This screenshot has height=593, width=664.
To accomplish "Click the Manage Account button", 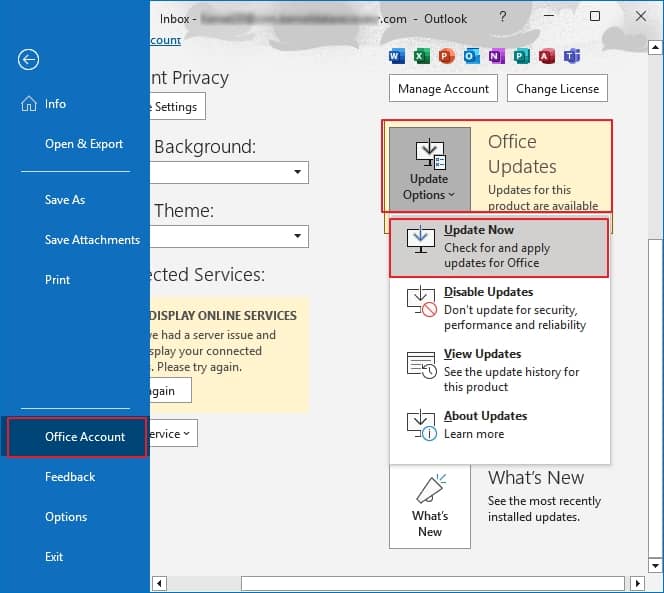I will 443,89.
